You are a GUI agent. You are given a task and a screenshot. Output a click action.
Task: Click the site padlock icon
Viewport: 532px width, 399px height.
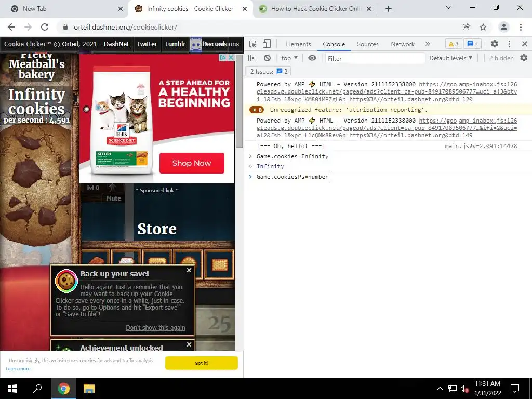[x=65, y=27]
